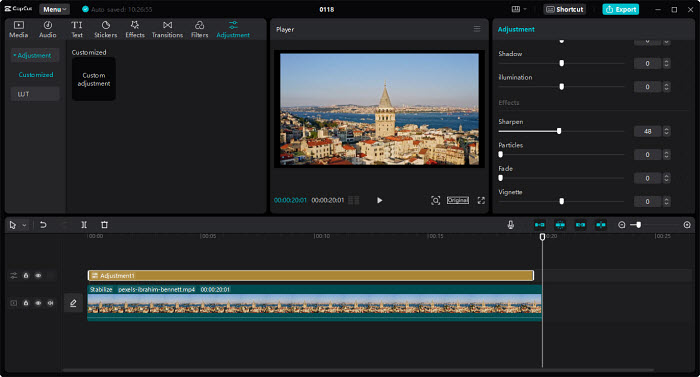Delete the selected clip

(x=104, y=225)
